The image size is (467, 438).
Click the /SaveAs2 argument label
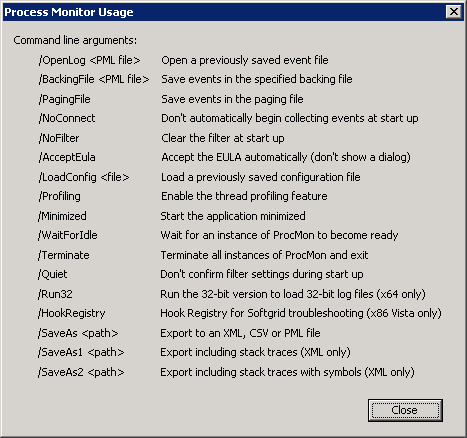tap(81, 372)
